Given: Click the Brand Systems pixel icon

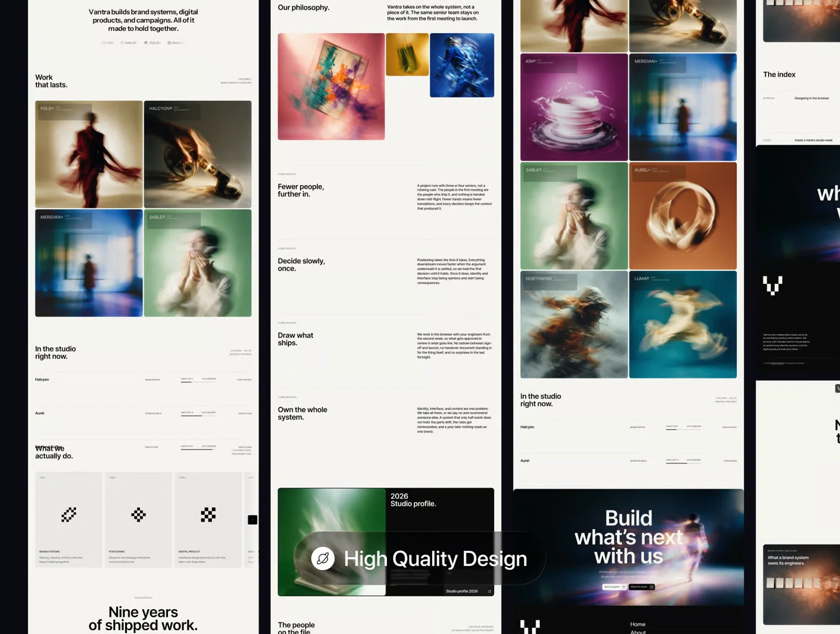Looking at the screenshot, I should click(69, 515).
